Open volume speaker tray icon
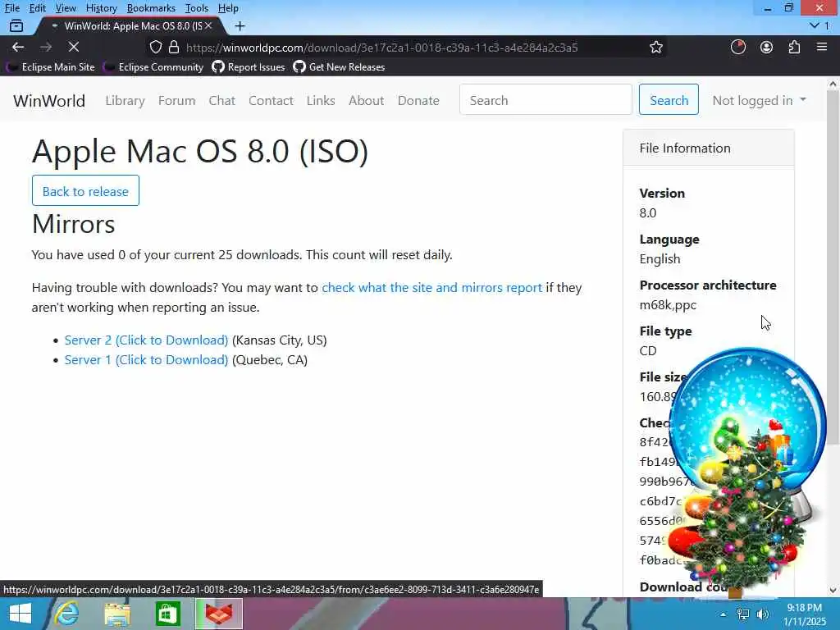840x630 pixels. click(x=763, y=614)
